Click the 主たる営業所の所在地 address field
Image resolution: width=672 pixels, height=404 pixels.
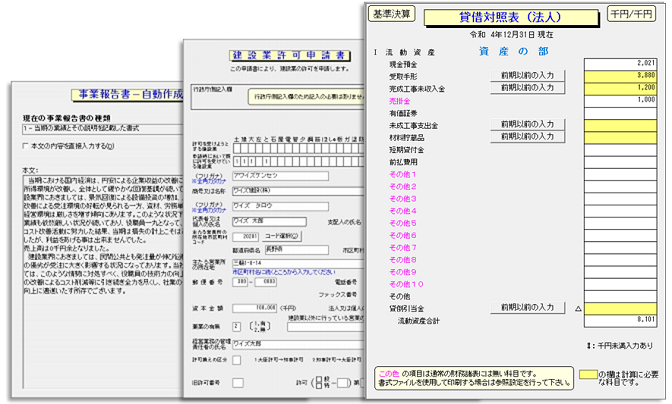click(298, 263)
